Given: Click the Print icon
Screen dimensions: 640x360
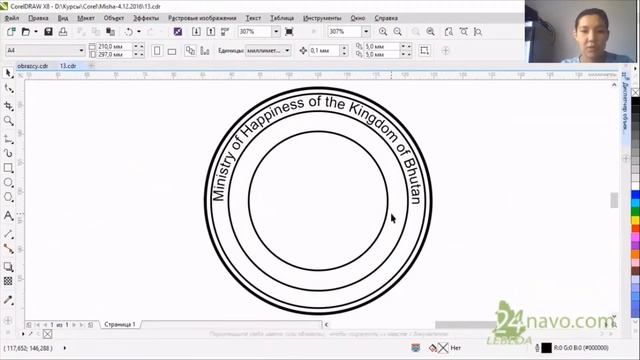Looking at the screenshot, I should tap(63, 31).
